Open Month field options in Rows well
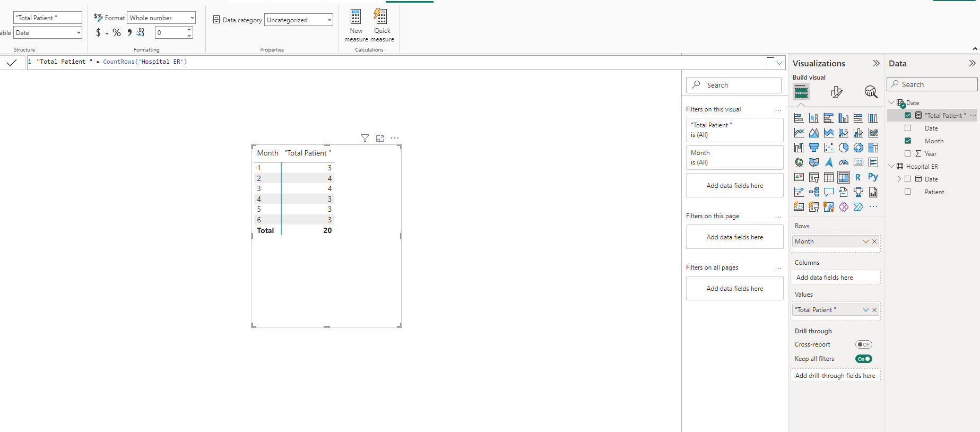Screen dimensions: 980x432 click(866, 241)
